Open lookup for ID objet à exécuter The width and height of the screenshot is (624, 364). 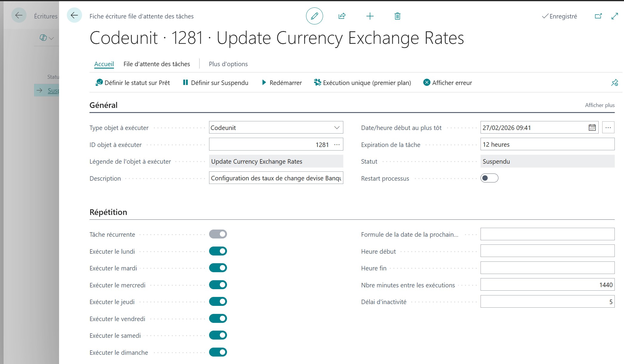(337, 145)
